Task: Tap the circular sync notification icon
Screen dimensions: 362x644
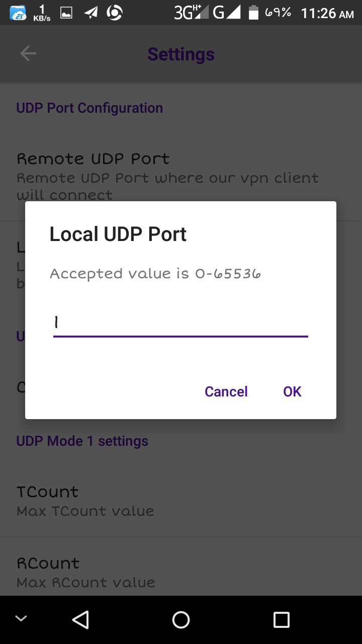Action: pos(115,13)
